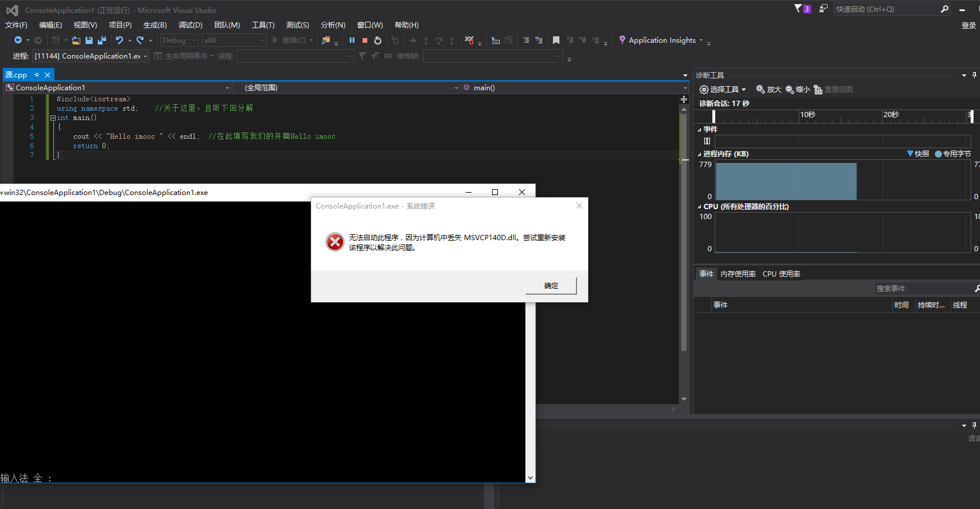Expand the Application Insights dropdown arrow
The image size is (980, 509).
click(701, 40)
